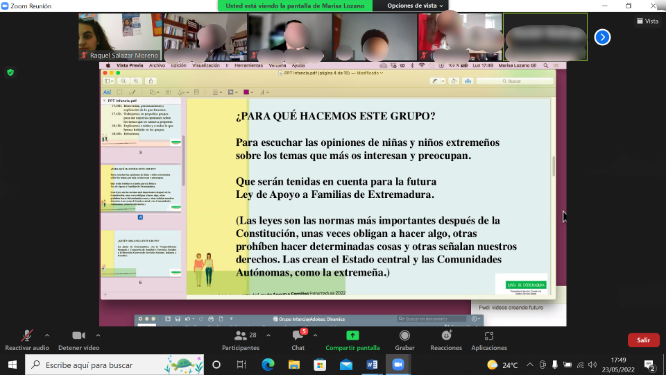Open video options caret next to Detener video
The image size is (666, 375).
pos(98,336)
